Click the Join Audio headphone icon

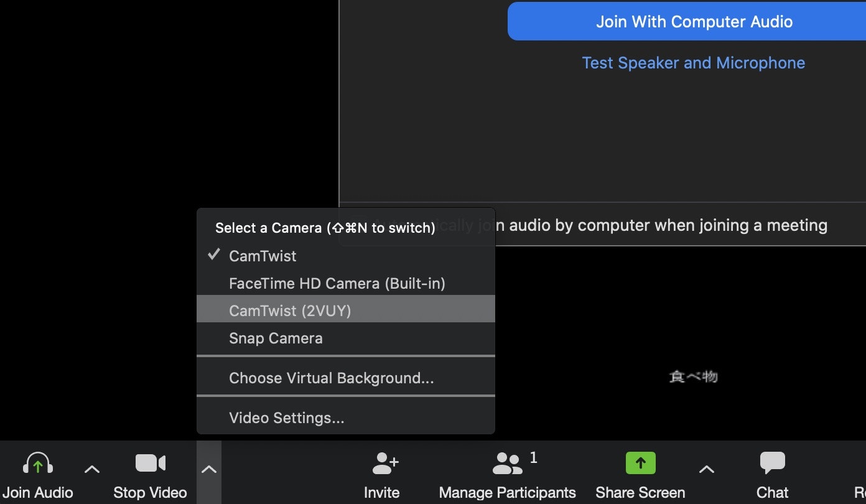click(38, 463)
